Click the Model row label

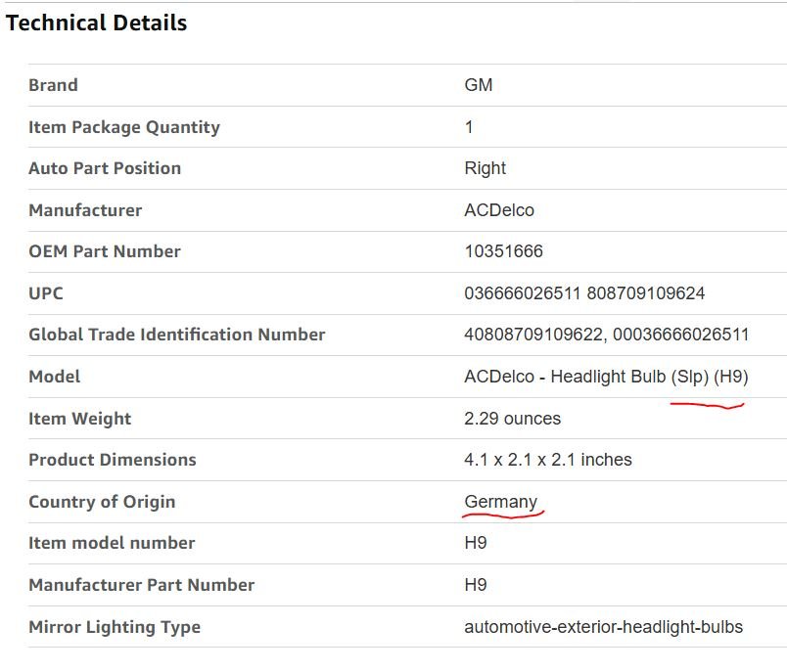pyautogui.click(x=54, y=377)
